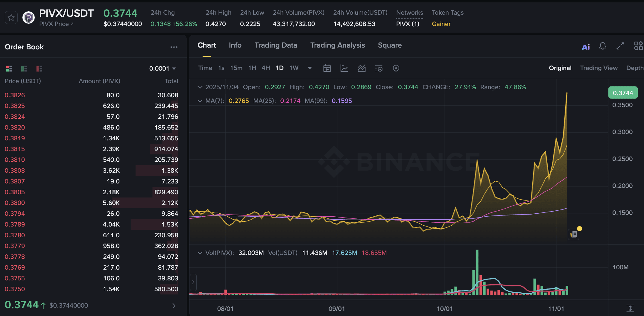Expand more time intervals dropdown arrow
Image resolution: width=644 pixels, height=316 pixels.
pos(310,68)
